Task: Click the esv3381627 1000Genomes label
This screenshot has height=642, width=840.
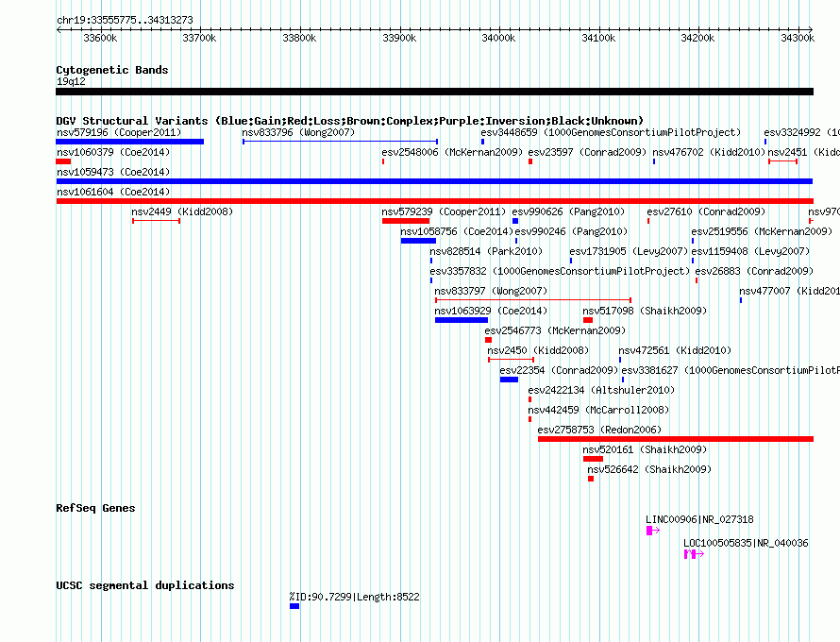Action: pyautogui.click(x=731, y=370)
